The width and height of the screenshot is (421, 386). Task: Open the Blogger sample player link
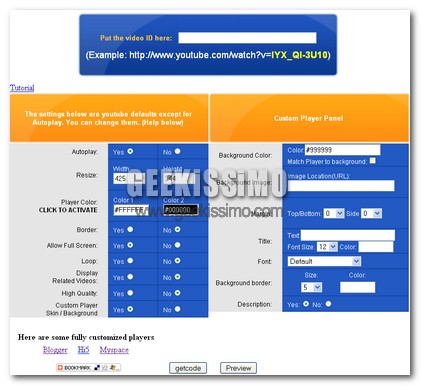55,350
